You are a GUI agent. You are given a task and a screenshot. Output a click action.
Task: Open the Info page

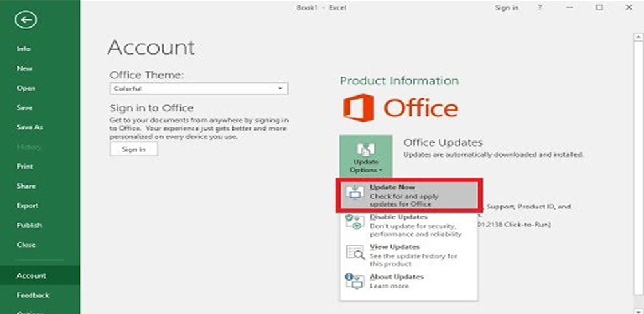click(24, 49)
